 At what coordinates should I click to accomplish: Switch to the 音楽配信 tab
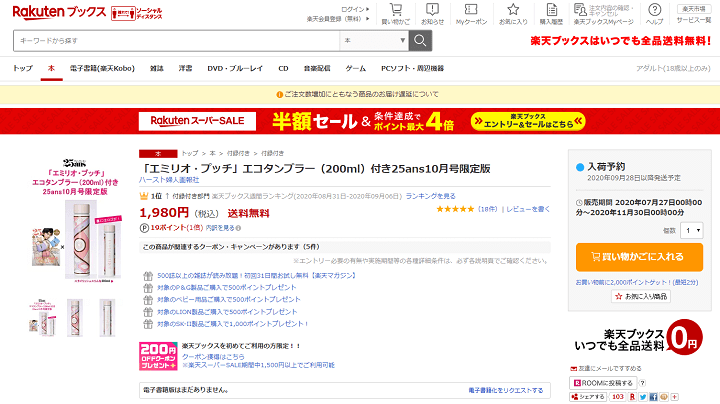coord(317,68)
